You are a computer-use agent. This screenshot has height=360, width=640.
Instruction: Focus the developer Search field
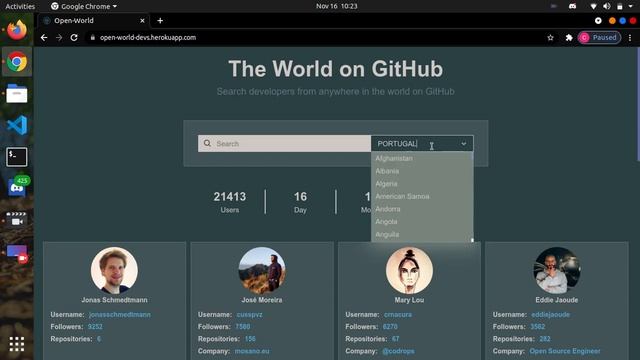(284, 143)
